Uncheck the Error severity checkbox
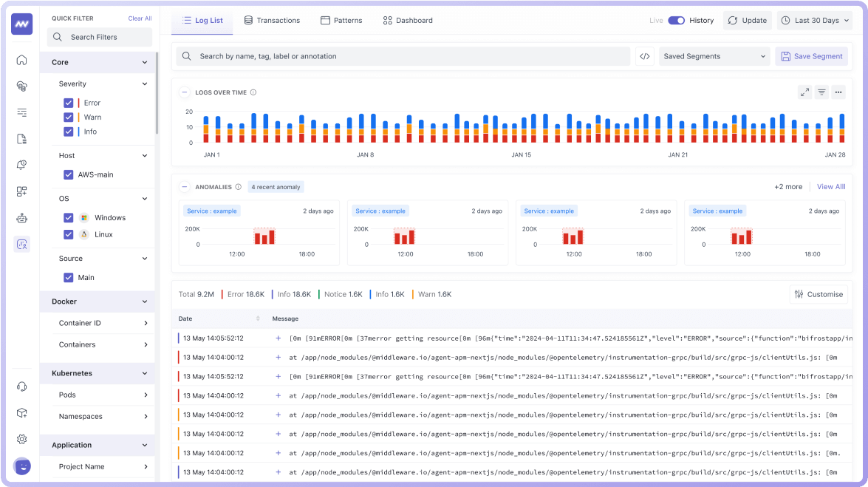This screenshot has height=487, width=868. pyautogui.click(x=69, y=103)
